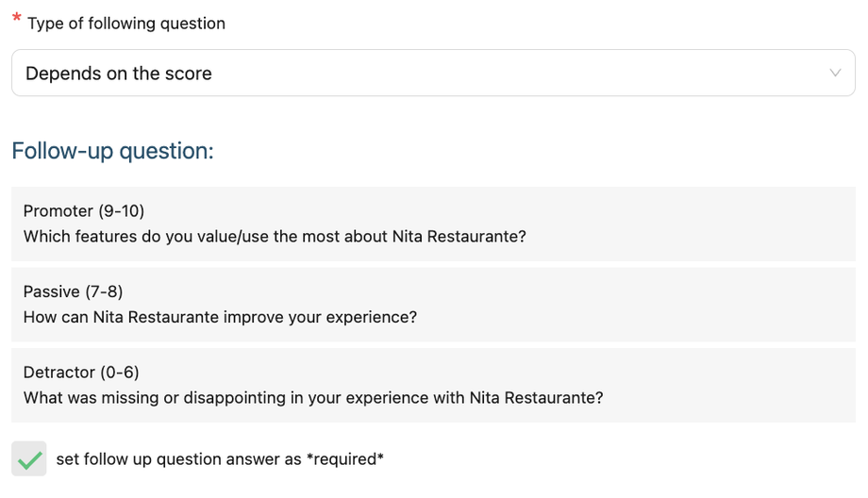This screenshot has width=868, height=498.
Task: Click the "Type of following question" label
Action: tap(126, 24)
